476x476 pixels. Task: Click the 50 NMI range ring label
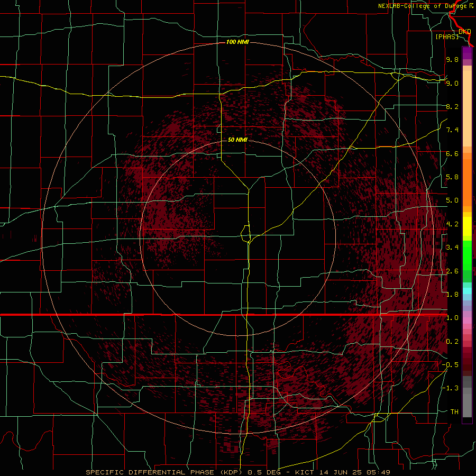(237, 140)
